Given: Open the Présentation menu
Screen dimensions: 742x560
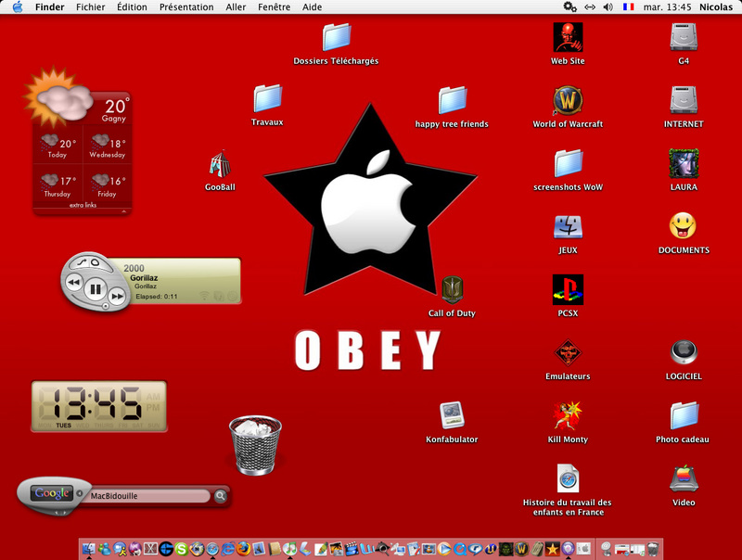Looking at the screenshot, I should (x=186, y=7).
